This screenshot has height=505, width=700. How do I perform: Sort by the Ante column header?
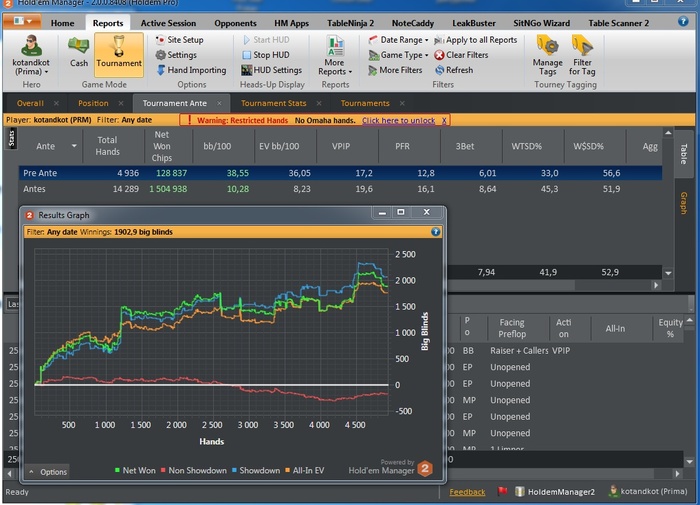point(50,146)
